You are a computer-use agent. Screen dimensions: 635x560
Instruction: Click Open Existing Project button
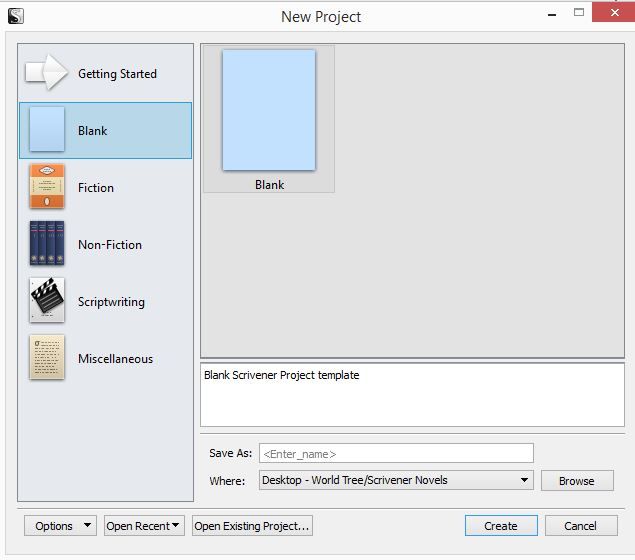252,526
